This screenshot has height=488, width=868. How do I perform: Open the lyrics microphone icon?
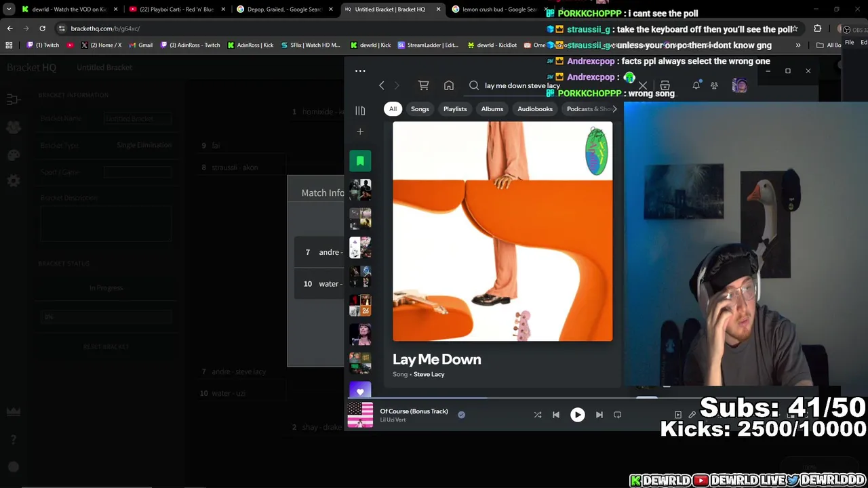pyautogui.click(x=692, y=415)
